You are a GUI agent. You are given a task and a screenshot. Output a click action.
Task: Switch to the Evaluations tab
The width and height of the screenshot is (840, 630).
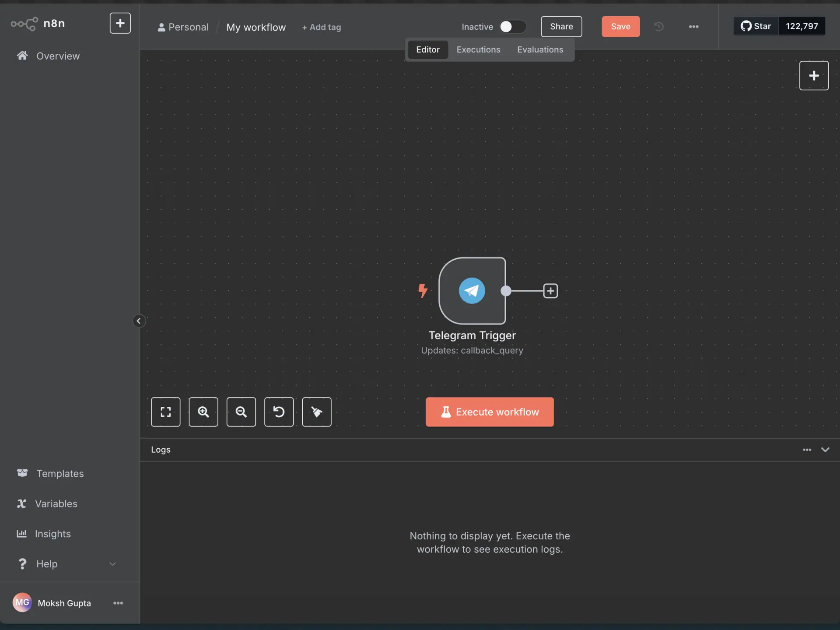point(540,49)
